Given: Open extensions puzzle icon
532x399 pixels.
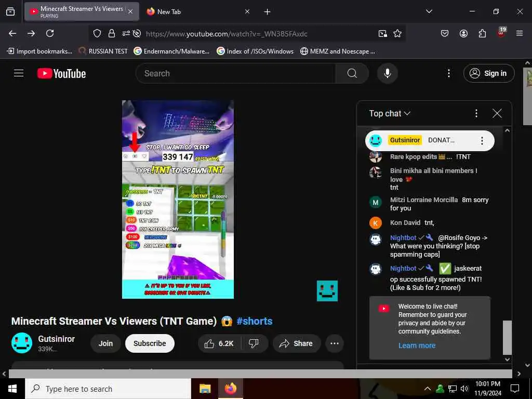Looking at the screenshot, I should tap(482, 33).
